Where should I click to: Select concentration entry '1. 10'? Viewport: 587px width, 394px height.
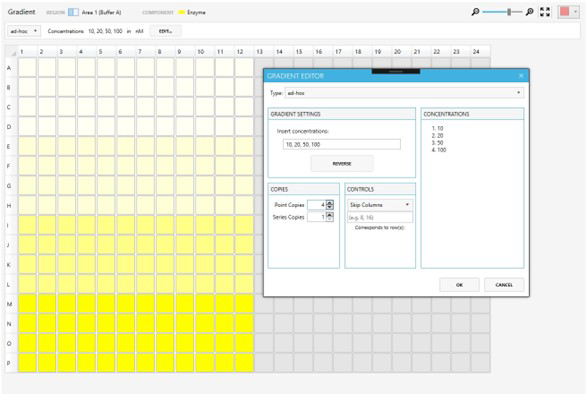[437, 128]
